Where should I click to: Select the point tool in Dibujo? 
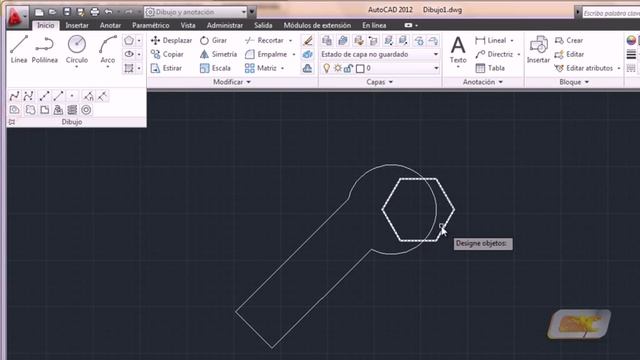click(x=72, y=96)
